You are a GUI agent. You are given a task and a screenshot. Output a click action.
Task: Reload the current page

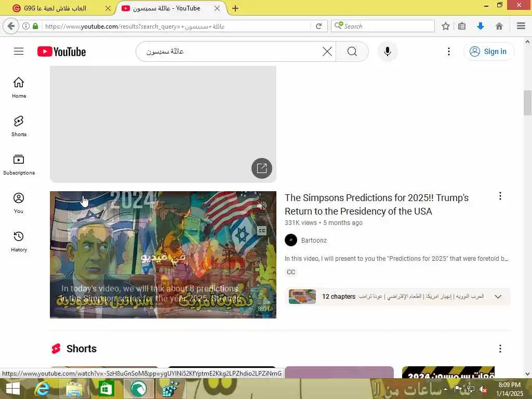coord(318,26)
